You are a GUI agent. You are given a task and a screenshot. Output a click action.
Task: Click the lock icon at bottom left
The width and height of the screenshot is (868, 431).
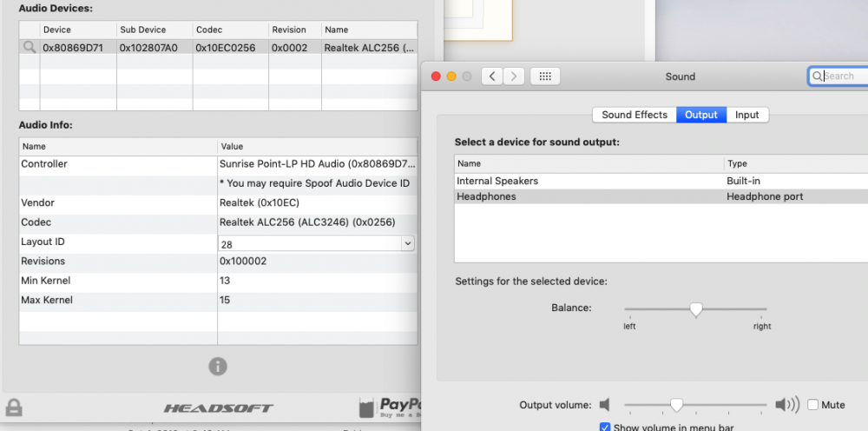click(x=14, y=407)
